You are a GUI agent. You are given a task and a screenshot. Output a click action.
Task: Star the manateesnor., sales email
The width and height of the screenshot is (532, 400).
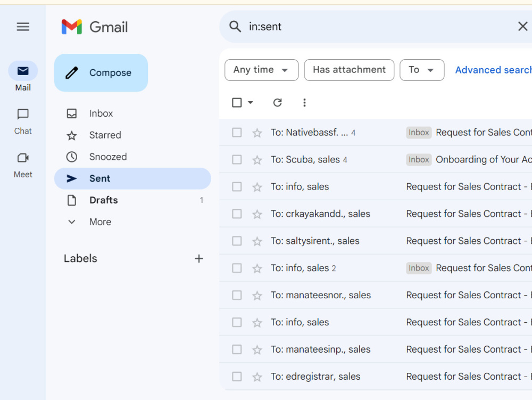pyautogui.click(x=257, y=296)
